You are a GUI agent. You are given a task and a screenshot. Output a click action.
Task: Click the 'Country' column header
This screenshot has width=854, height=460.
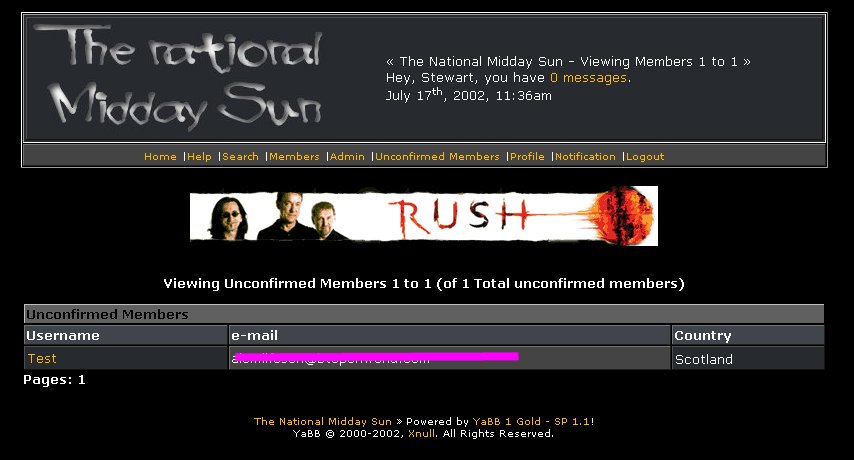[x=748, y=335]
